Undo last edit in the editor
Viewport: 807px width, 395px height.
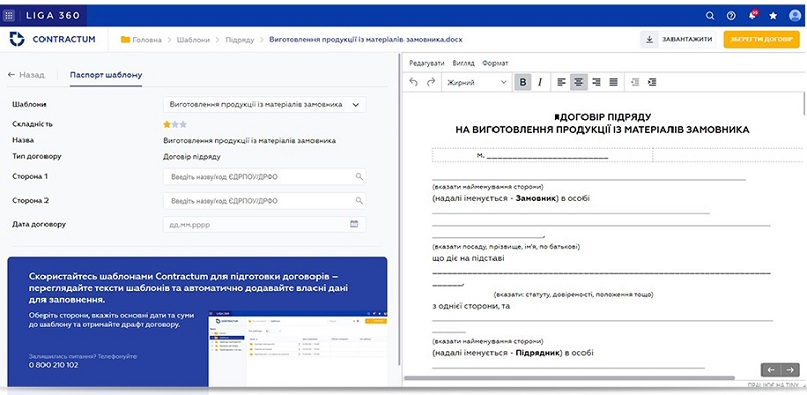pyautogui.click(x=413, y=82)
